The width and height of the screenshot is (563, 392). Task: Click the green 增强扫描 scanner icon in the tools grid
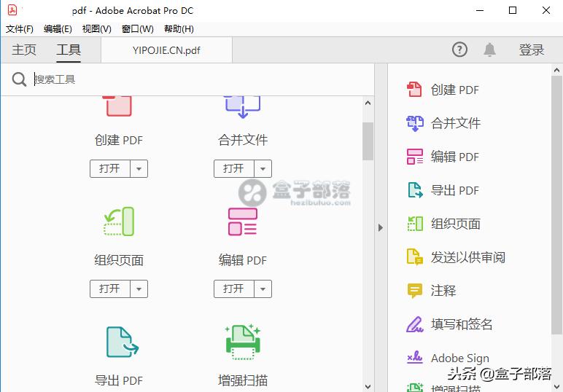click(x=243, y=342)
